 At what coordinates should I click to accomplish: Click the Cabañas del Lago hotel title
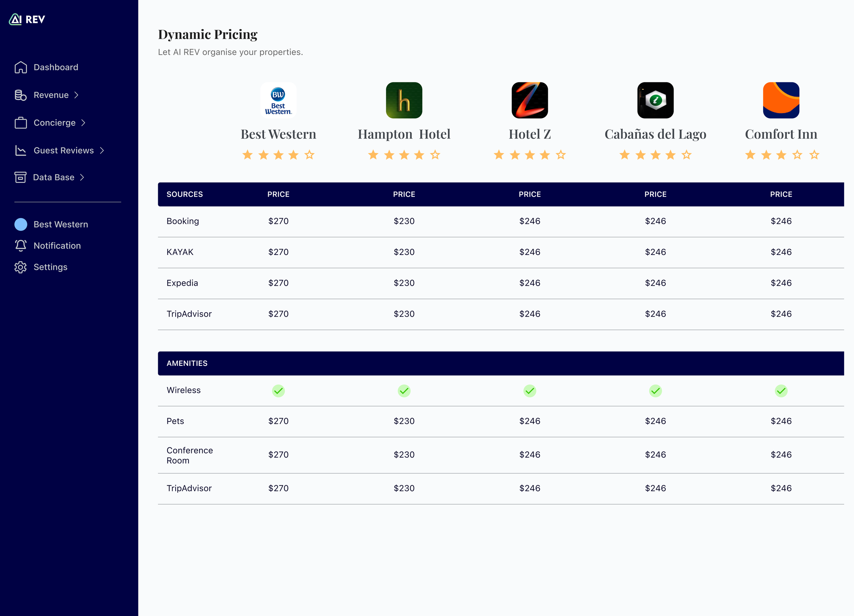pyautogui.click(x=655, y=134)
